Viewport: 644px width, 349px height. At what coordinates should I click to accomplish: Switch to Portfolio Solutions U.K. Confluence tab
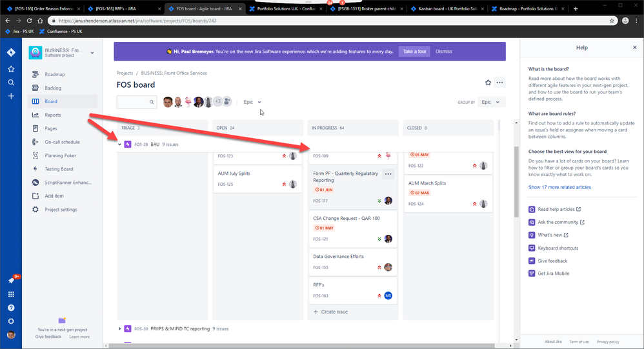tap(286, 8)
